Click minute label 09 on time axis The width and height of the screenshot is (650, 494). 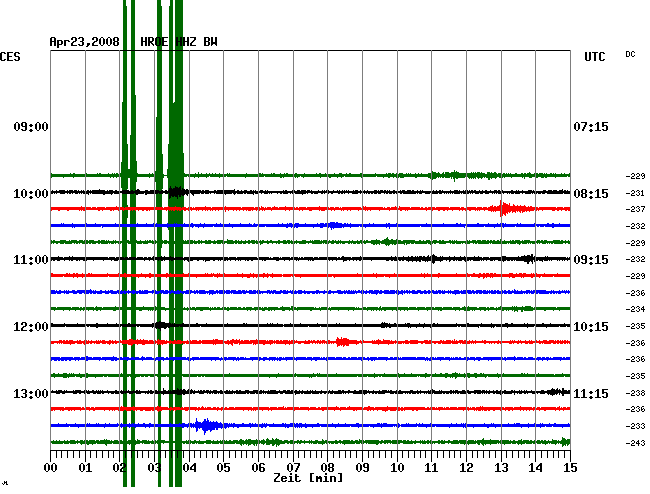[362, 468]
